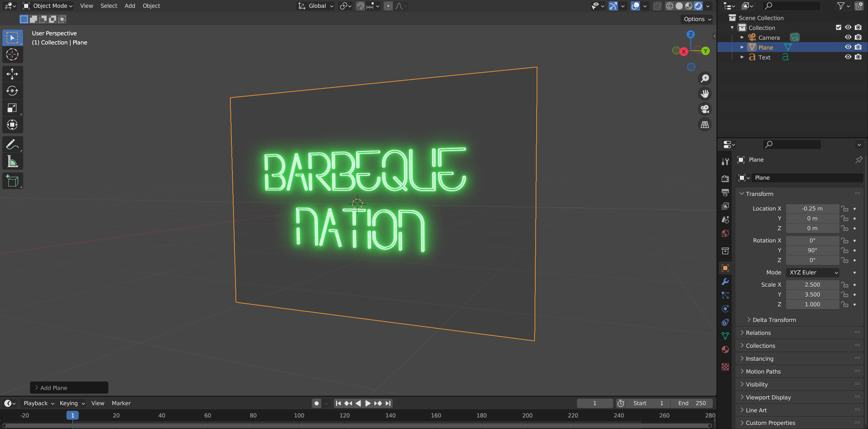Screen dimensions: 868x429
Task: Open the Object Data properties tab
Action: [725, 336]
